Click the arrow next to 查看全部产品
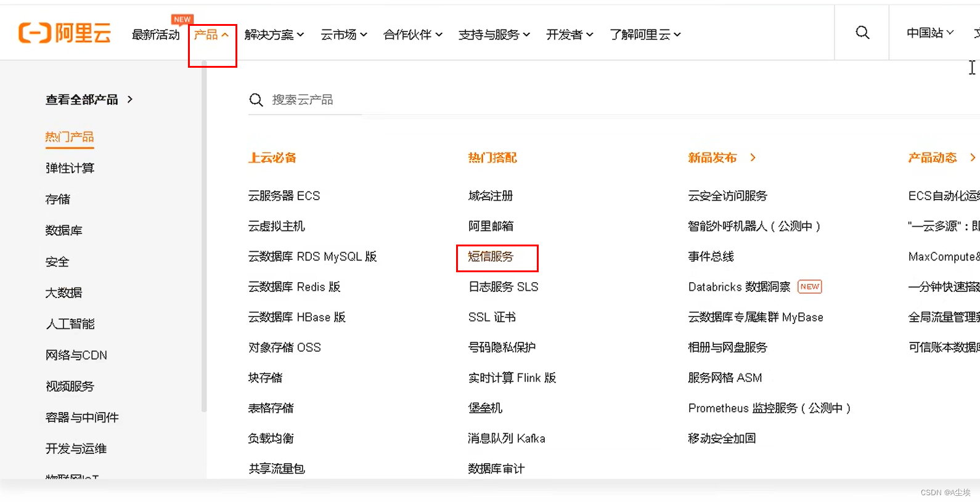The width and height of the screenshot is (980, 502). 129,99
